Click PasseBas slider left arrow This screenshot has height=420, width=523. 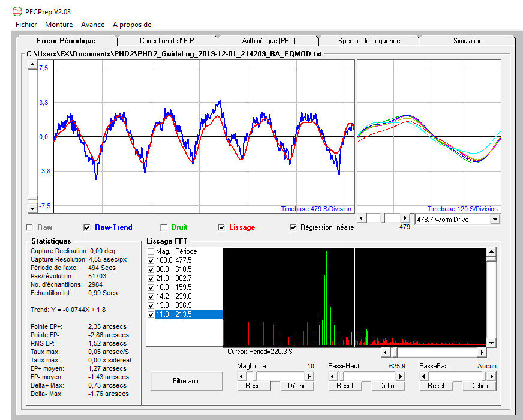pyautogui.click(x=425, y=376)
